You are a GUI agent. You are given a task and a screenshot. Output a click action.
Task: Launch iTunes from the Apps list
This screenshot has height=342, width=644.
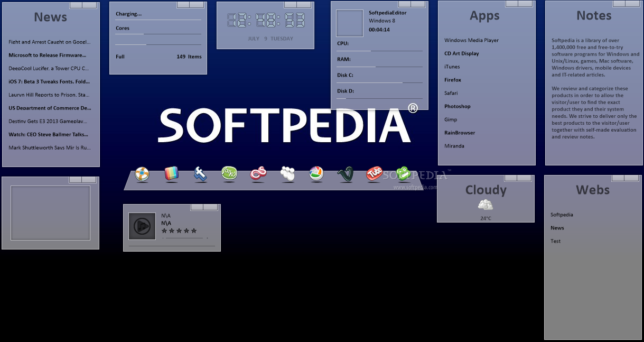[452, 67]
